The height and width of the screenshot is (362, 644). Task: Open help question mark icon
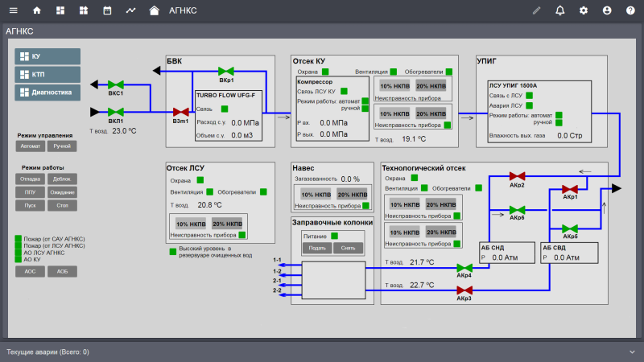tap(630, 10)
